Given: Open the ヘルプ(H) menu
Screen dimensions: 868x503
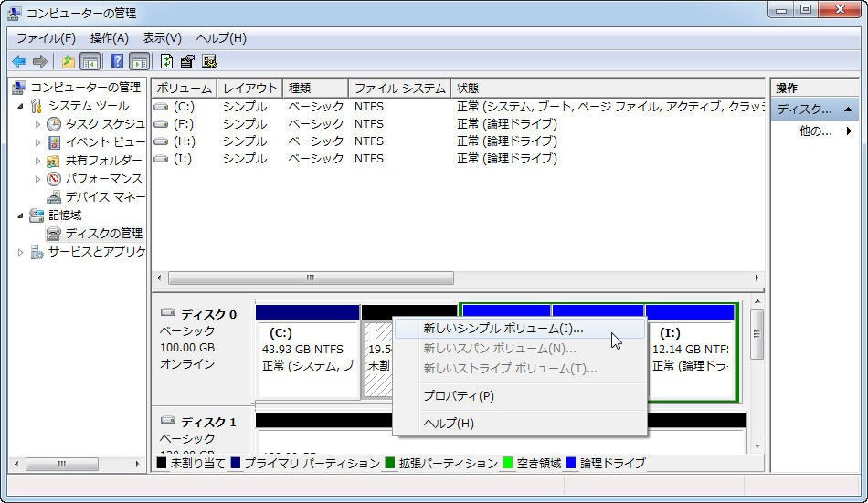Looking at the screenshot, I should tap(221, 38).
